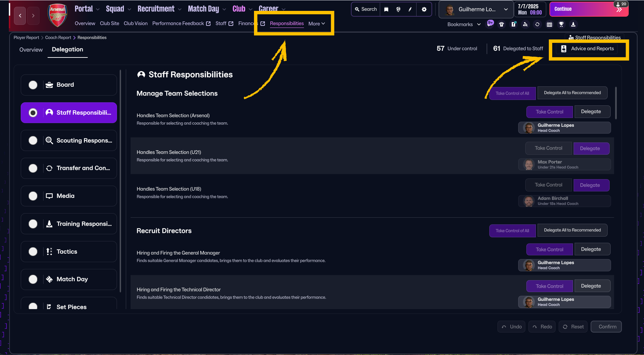Select the Transfer and Contracts radio option

tap(33, 168)
